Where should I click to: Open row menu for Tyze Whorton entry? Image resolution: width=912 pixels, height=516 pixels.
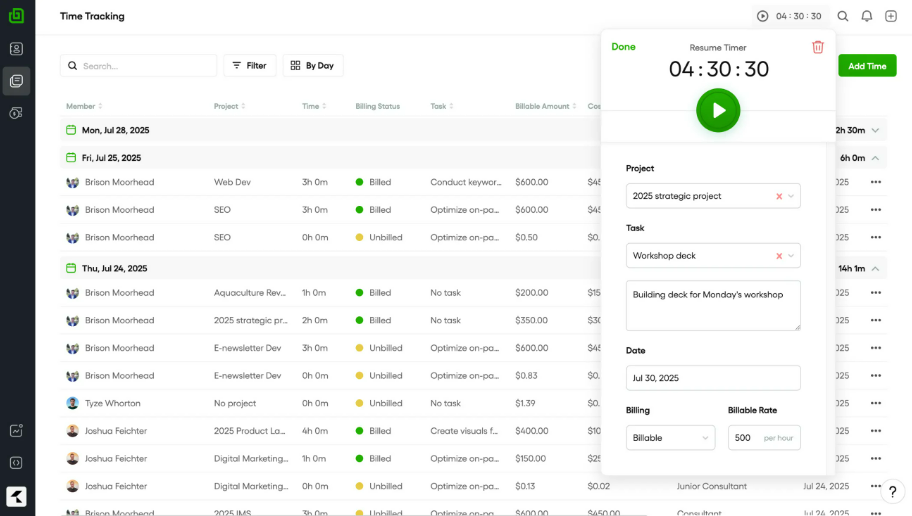pos(875,403)
